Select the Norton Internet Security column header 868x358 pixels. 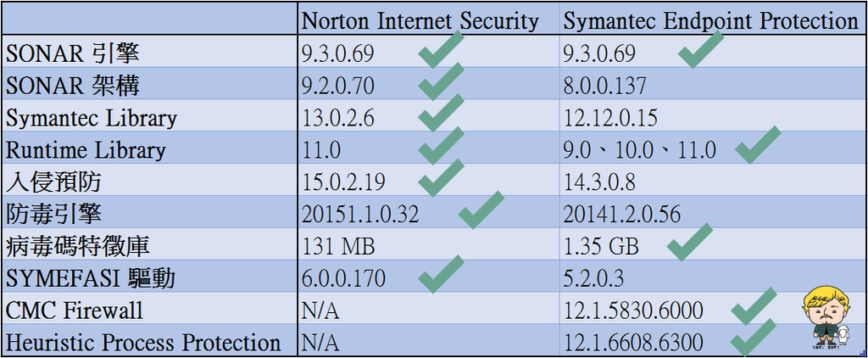[x=420, y=20]
